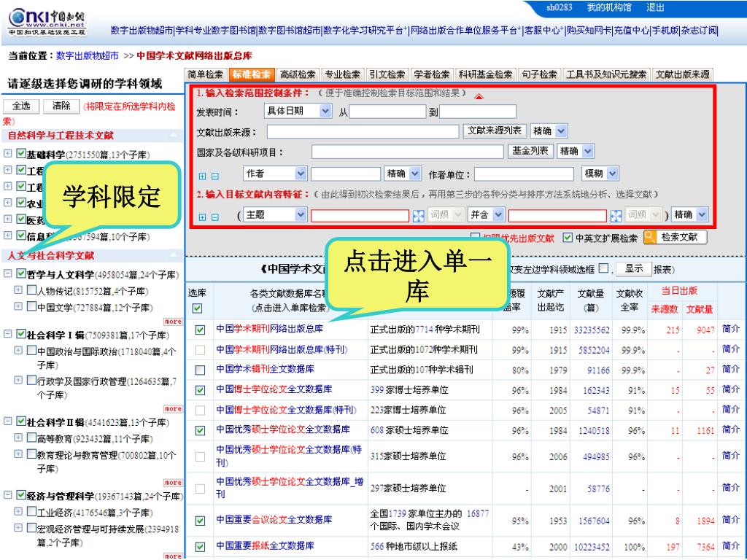Viewport: 747px width, 560px height.
Task: Click the plus icon in the 主题 row
Action: tap(203, 217)
